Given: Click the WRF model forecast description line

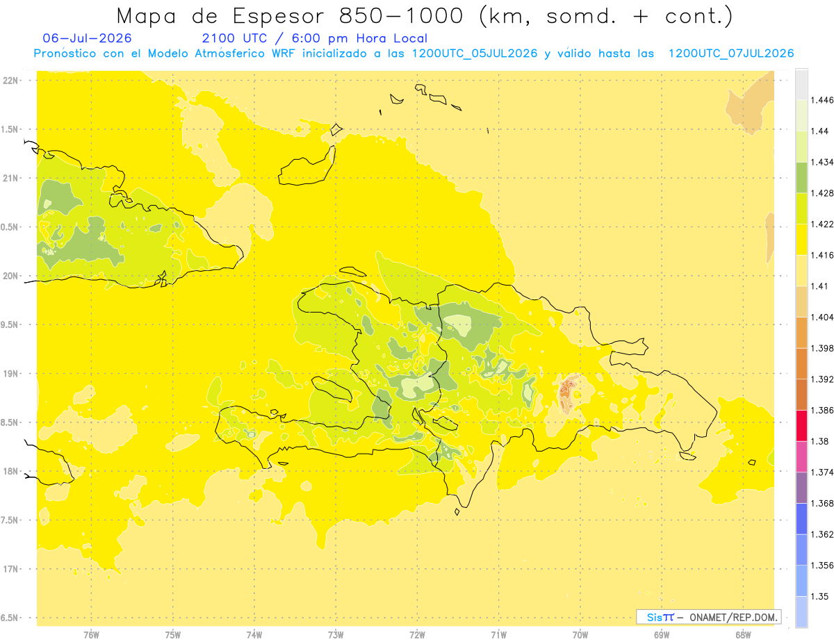Looking at the screenshot, I should pos(414,53).
